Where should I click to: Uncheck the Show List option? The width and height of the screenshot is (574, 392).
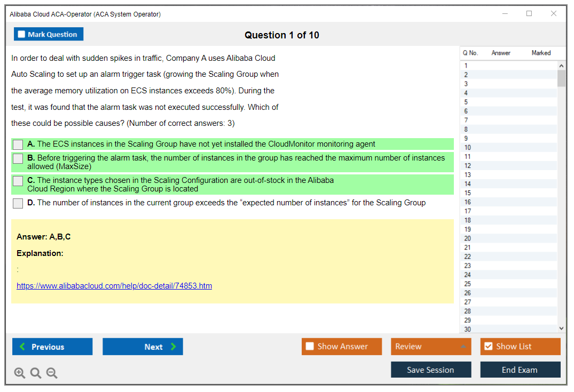click(488, 347)
